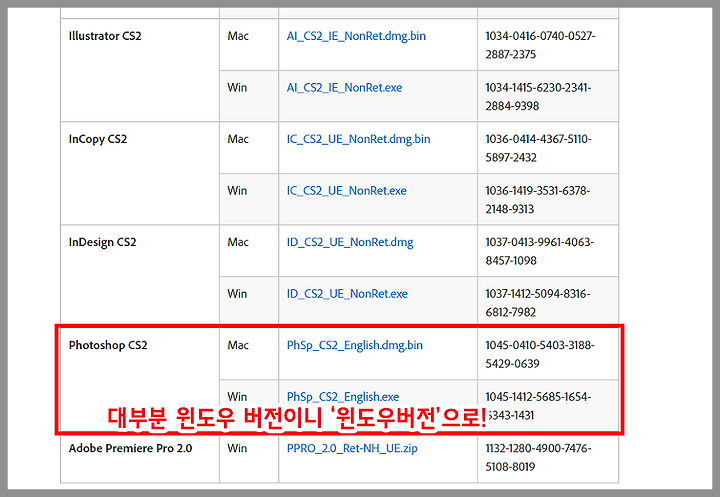Select serial number 1045-0410-5403-3188-5429-0639
720x497 pixels.
pyautogui.click(x=540, y=354)
